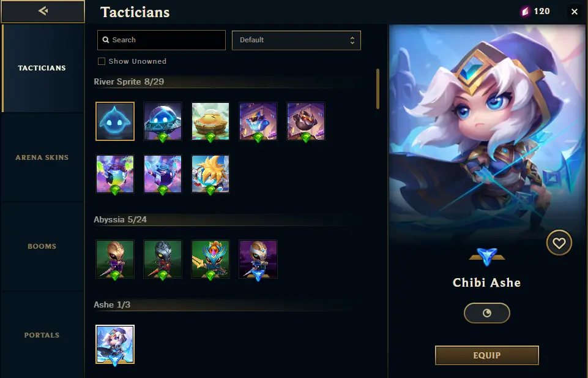Select the Abyssia on purple background
This screenshot has height=378, width=588.
tap(258, 259)
